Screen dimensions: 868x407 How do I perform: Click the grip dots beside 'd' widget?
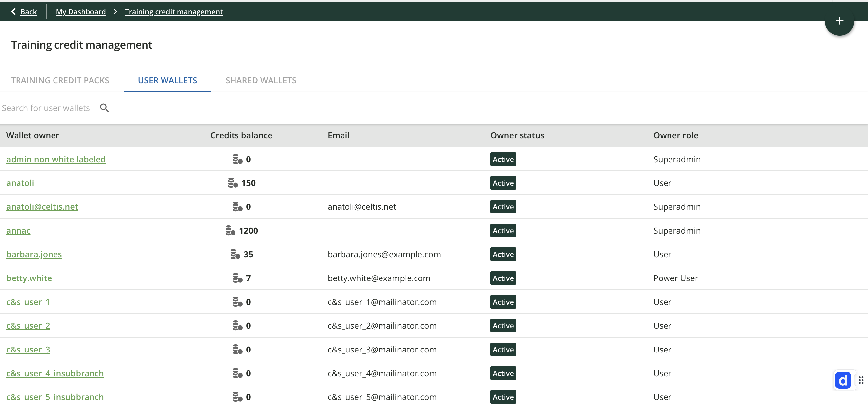[x=861, y=380]
